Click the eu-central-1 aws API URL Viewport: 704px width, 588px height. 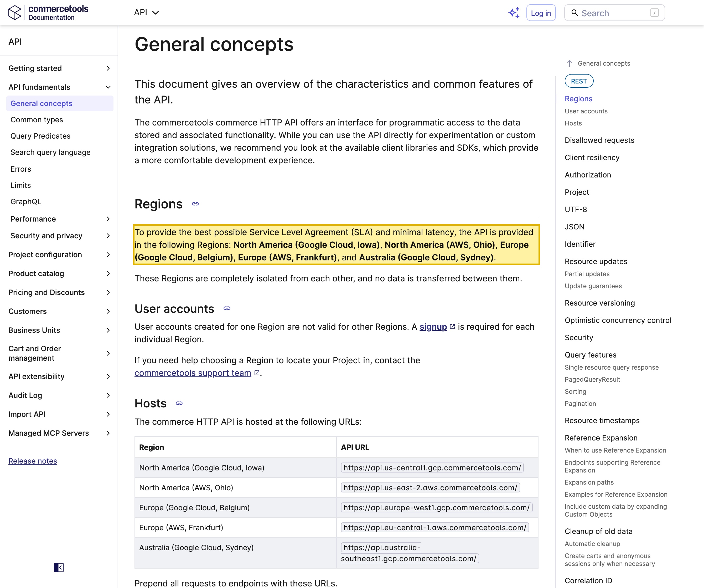point(434,527)
